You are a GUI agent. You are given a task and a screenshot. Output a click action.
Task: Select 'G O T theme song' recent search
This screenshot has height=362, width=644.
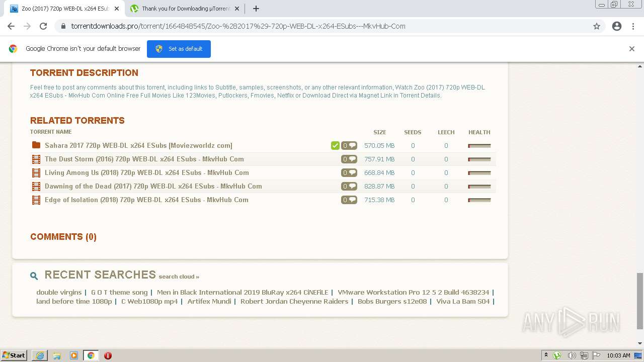point(119,292)
